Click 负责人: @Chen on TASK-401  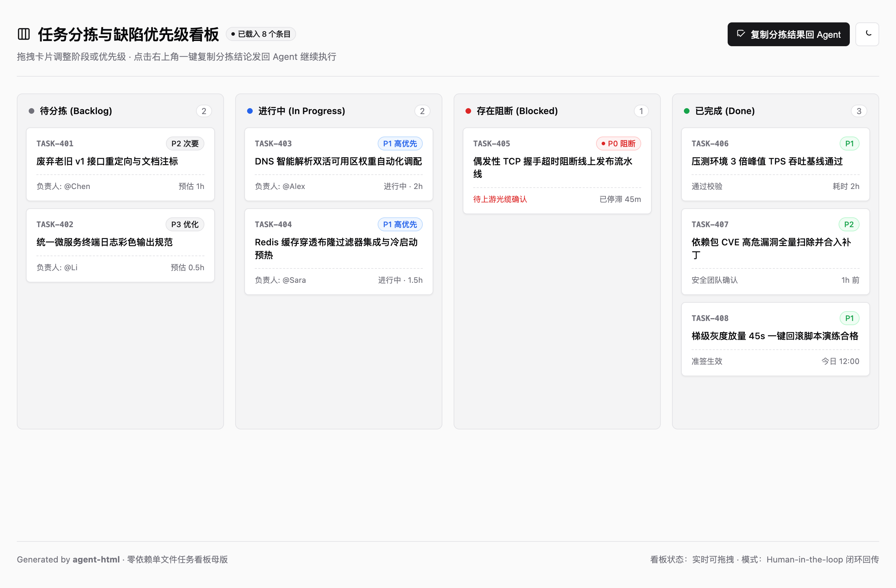(x=63, y=186)
